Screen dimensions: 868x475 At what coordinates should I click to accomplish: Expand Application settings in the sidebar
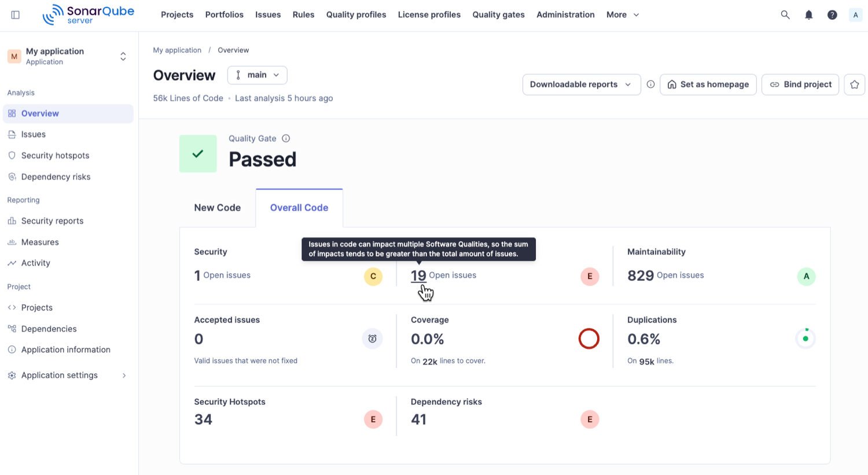(68, 375)
